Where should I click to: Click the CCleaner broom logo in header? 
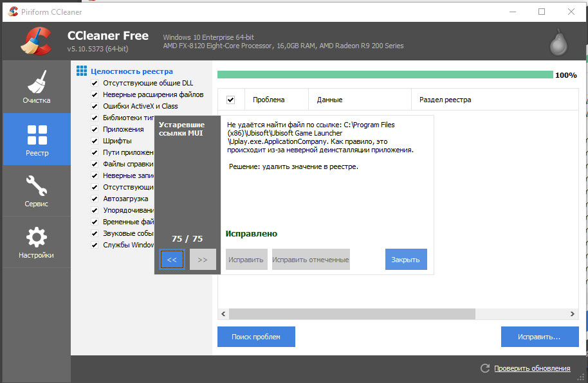tap(35, 41)
